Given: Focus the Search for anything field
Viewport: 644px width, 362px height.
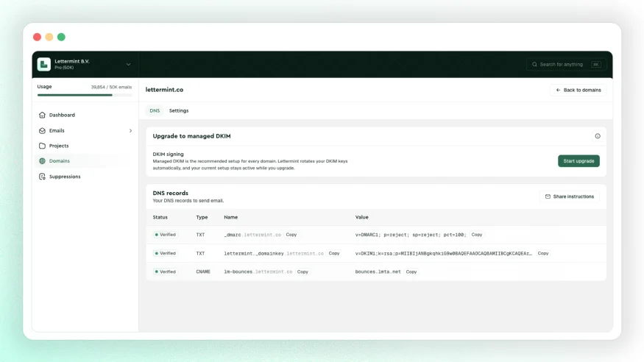Looking at the screenshot, I should coord(566,65).
